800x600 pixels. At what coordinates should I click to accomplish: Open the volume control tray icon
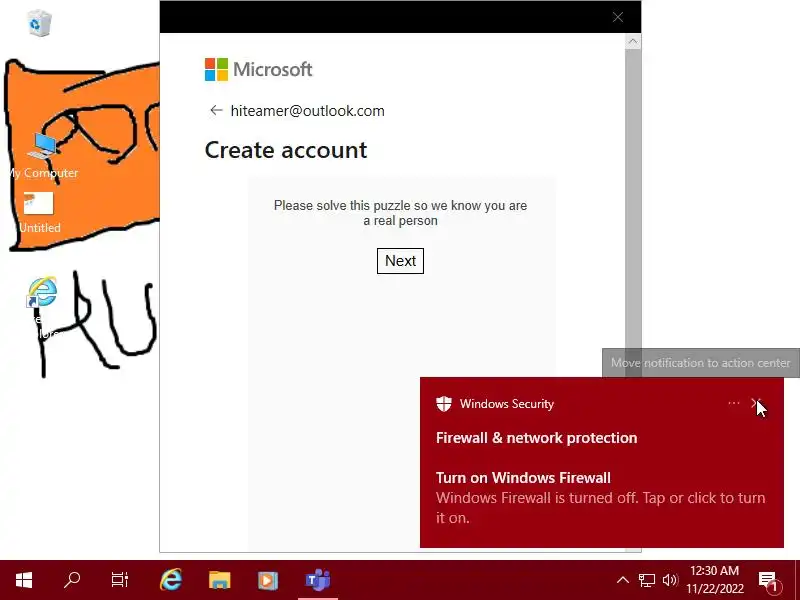670,580
